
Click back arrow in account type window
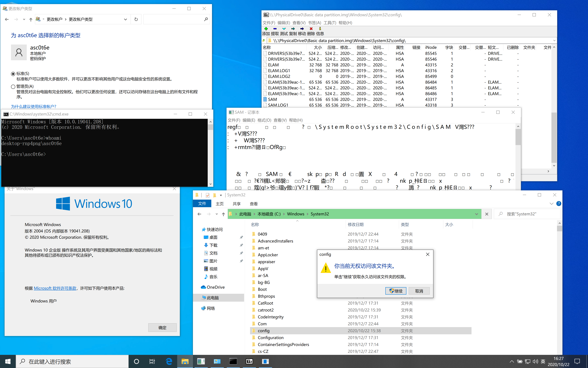(7, 19)
